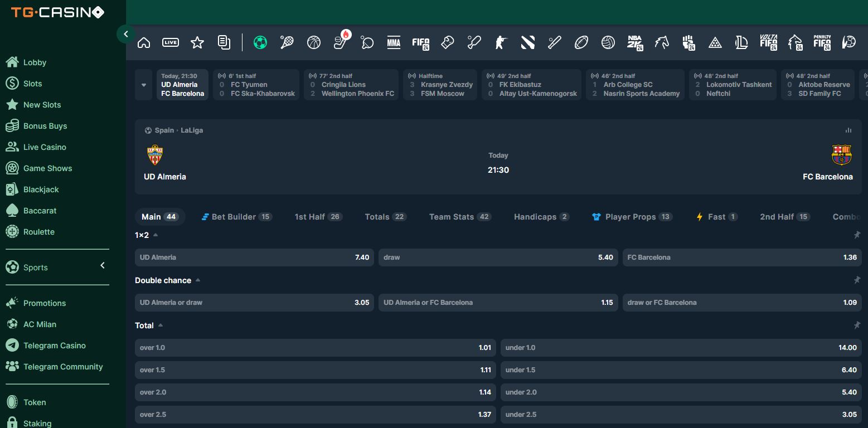The image size is (868, 428).
Task: Pin the 1×2 market
Action: (857, 235)
